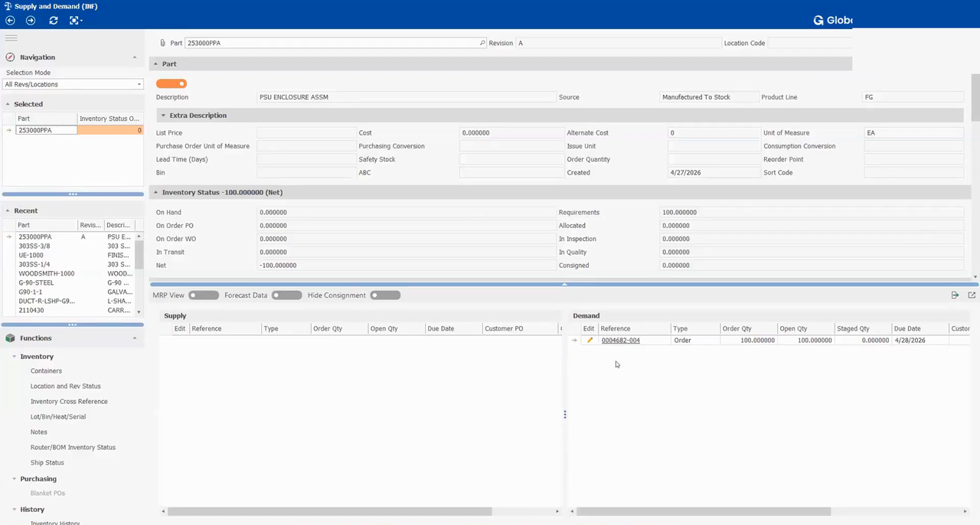This screenshot has height=525, width=980.
Task: Open Router/BOM Inventory Status
Action: pos(73,448)
